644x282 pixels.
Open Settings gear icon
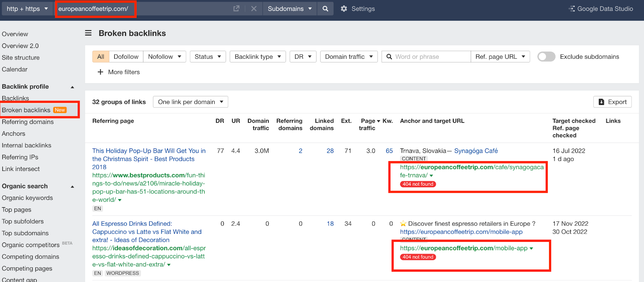(344, 8)
